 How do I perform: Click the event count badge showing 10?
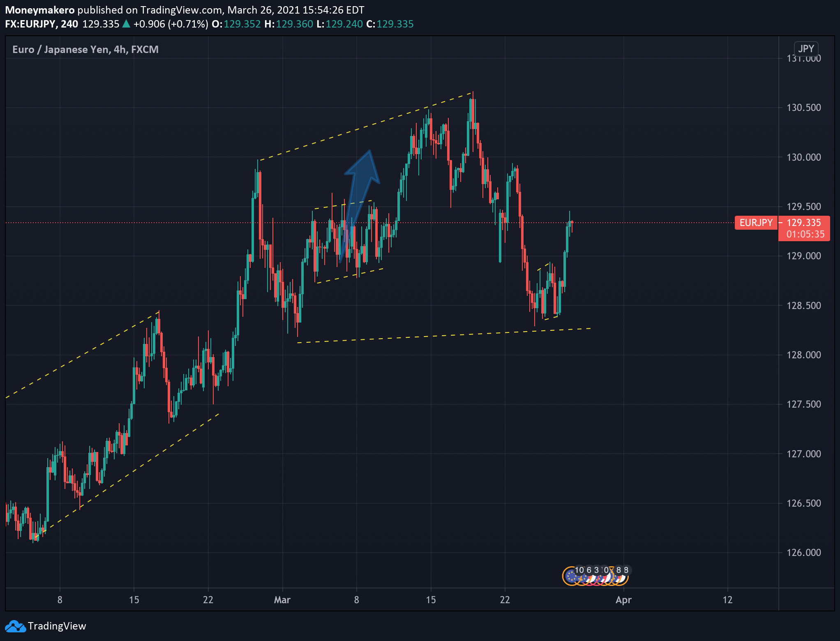[579, 570]
